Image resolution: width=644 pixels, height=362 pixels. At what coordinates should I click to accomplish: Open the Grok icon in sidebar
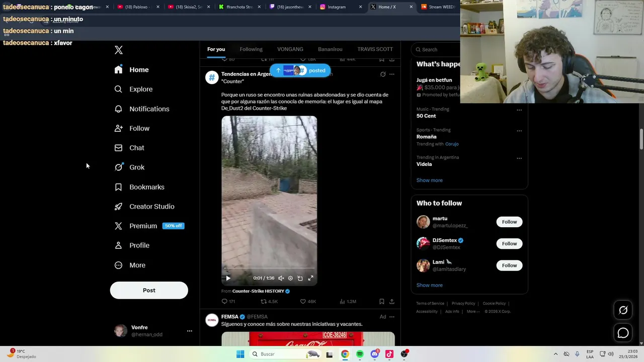coord(118,167)
